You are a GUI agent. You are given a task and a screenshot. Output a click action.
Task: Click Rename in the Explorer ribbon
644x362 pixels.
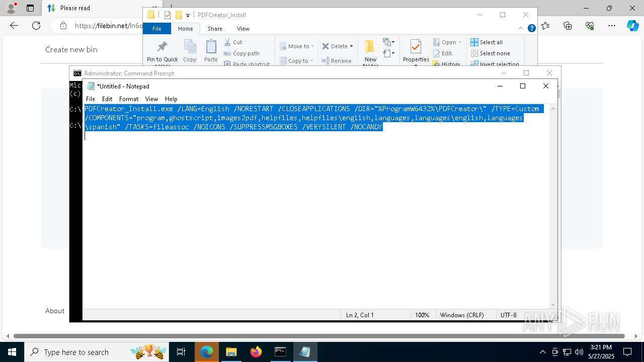[337, 61]
